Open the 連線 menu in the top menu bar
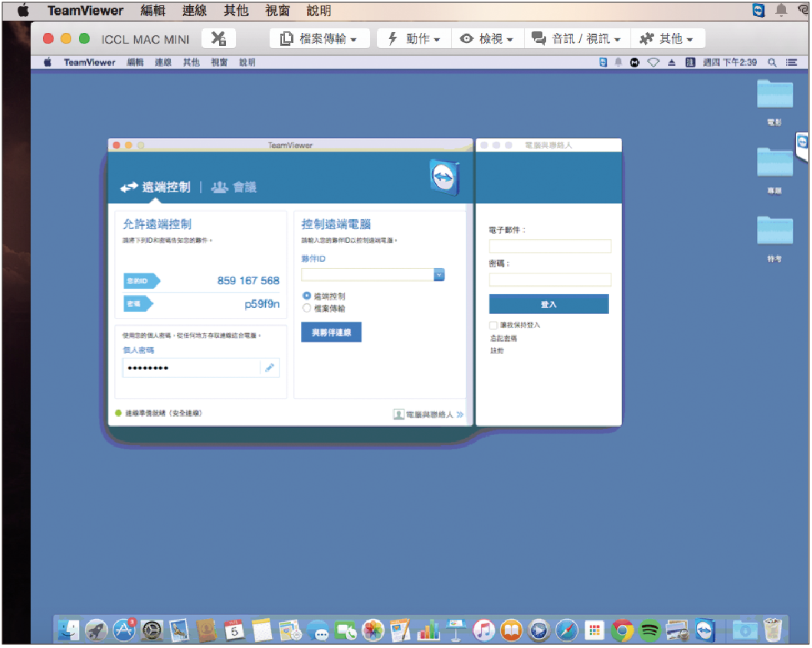This screenshot has height=648, width=812. pyautogui.click(x=195, y=11)
